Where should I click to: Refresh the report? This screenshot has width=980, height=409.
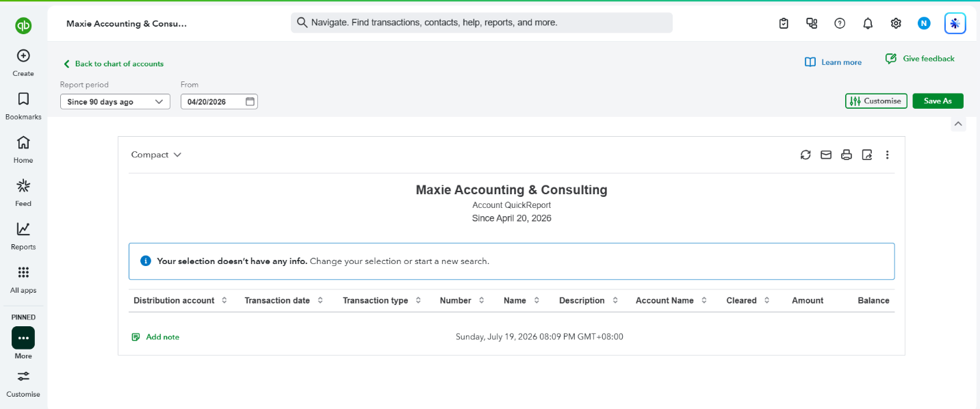805,155
